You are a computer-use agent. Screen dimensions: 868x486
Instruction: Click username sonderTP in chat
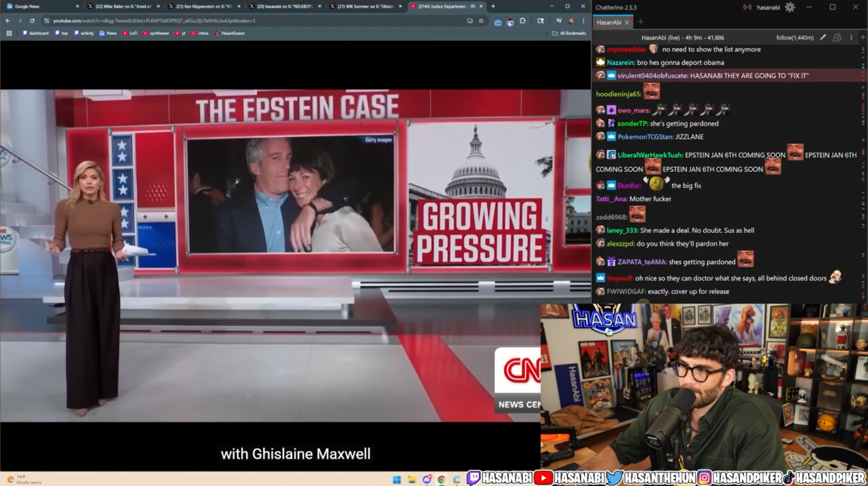click(x=633, y=124)
